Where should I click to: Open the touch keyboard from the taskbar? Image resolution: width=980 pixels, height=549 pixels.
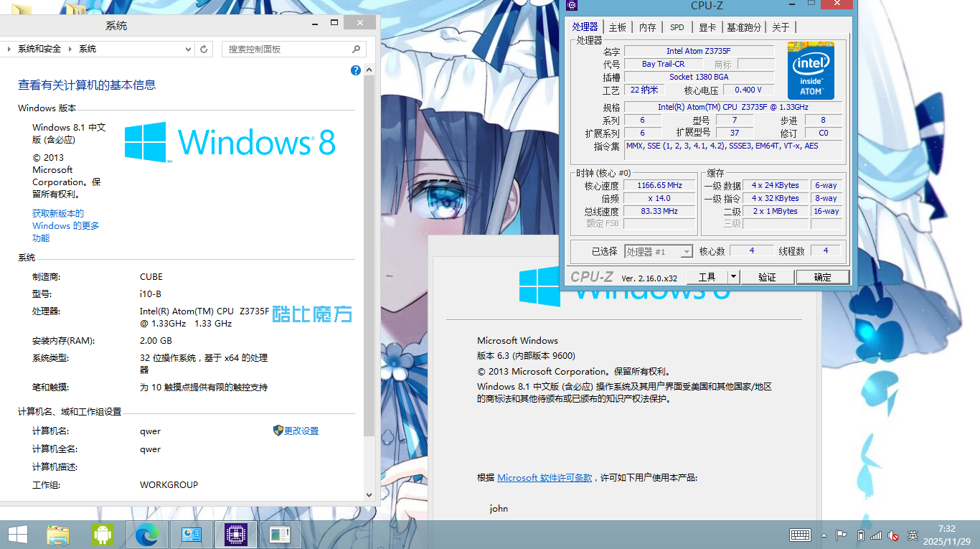pos(800,535)
